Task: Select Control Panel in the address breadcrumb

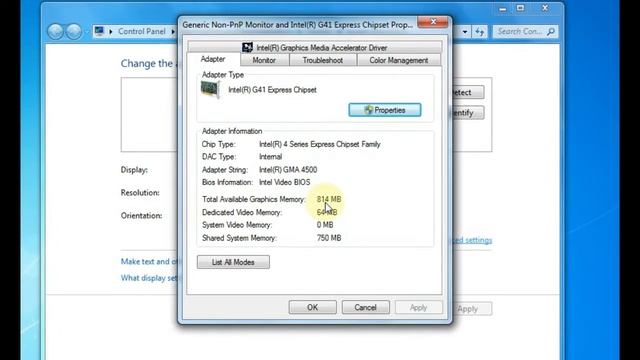Action: pyautogui.click(x=142, y=31)
